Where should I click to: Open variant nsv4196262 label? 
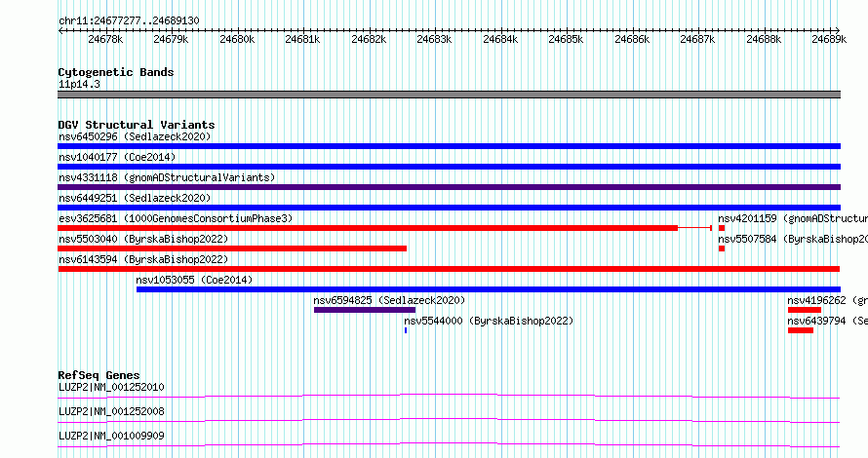tap(828, 300)
